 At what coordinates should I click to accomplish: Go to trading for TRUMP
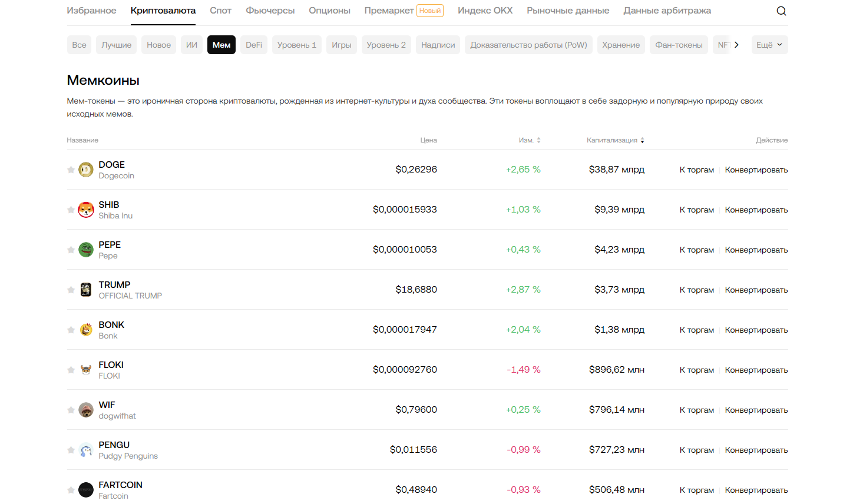click(x=697, y=290)
